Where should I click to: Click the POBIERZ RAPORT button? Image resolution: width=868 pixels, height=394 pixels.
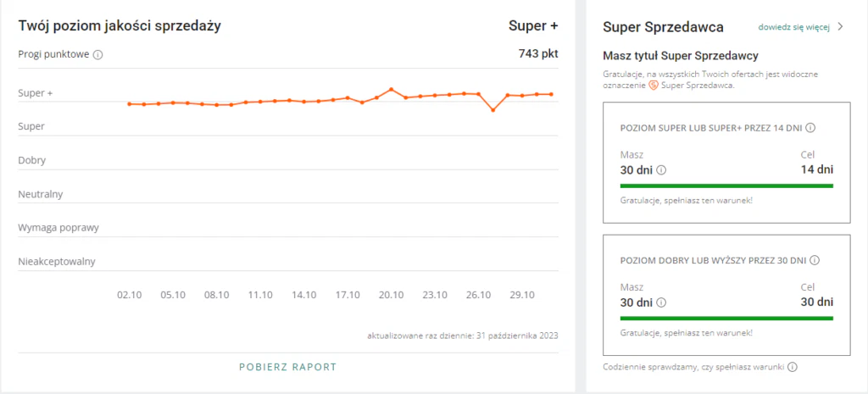pyautogui.click(x=288, y=367)
